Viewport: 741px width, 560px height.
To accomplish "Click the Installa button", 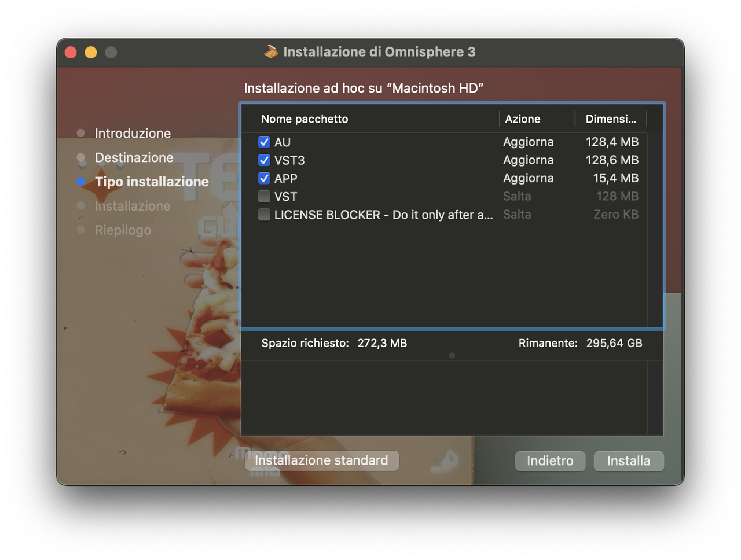I will tap(629, 461).
